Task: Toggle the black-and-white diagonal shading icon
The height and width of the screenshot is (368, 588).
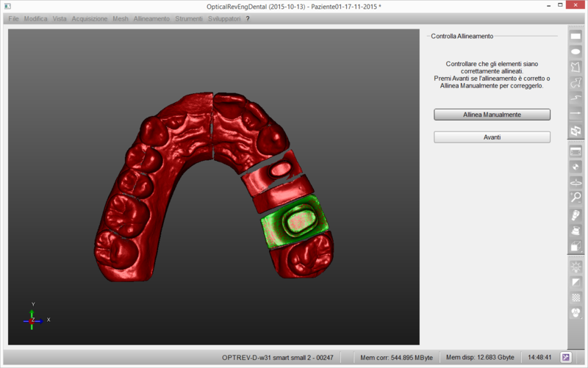Action: [x=576, y=282]
